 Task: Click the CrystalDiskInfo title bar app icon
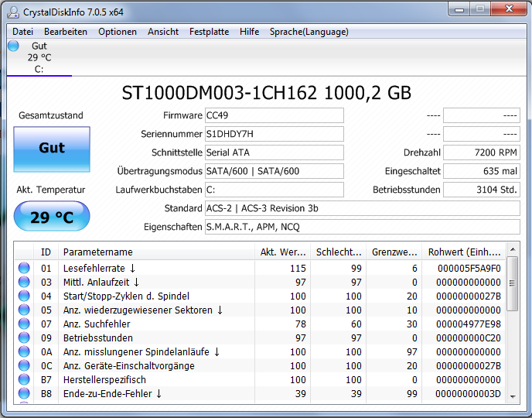click(13, 12)
